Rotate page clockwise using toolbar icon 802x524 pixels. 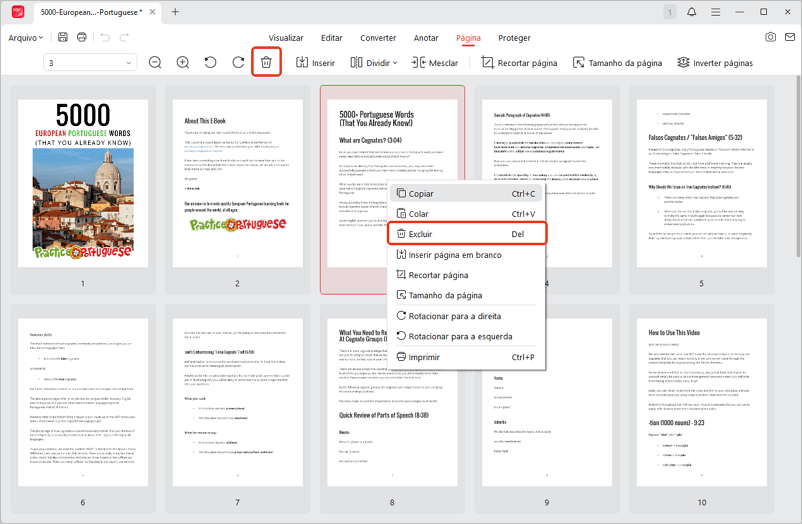coord(238,62)
